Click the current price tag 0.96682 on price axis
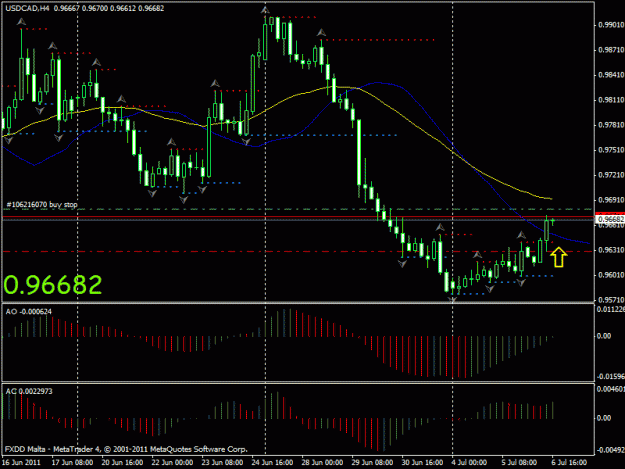 point(610,219)
